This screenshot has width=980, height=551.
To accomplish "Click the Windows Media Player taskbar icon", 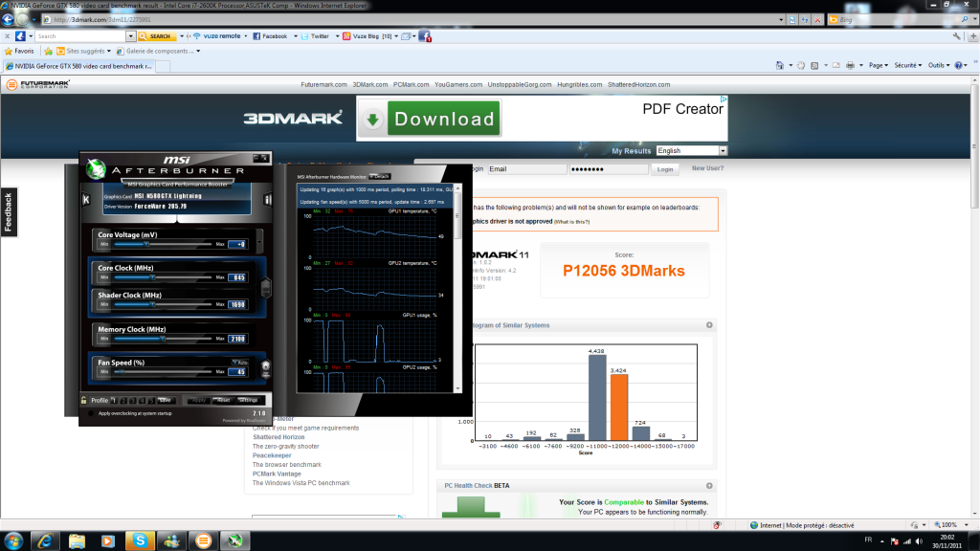I will click(x=107, y=540).
